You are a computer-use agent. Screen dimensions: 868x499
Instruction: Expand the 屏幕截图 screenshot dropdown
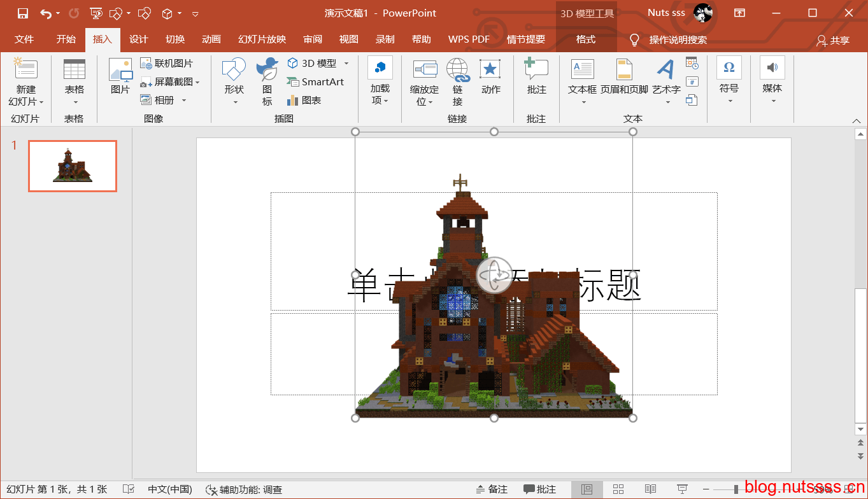click(x=197, y=82)
